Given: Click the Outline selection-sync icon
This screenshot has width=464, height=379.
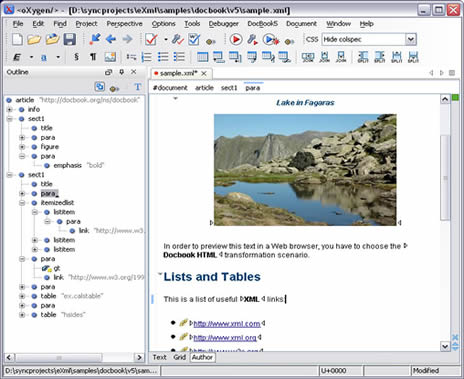Looking at the screenshot, I should 99,87.
